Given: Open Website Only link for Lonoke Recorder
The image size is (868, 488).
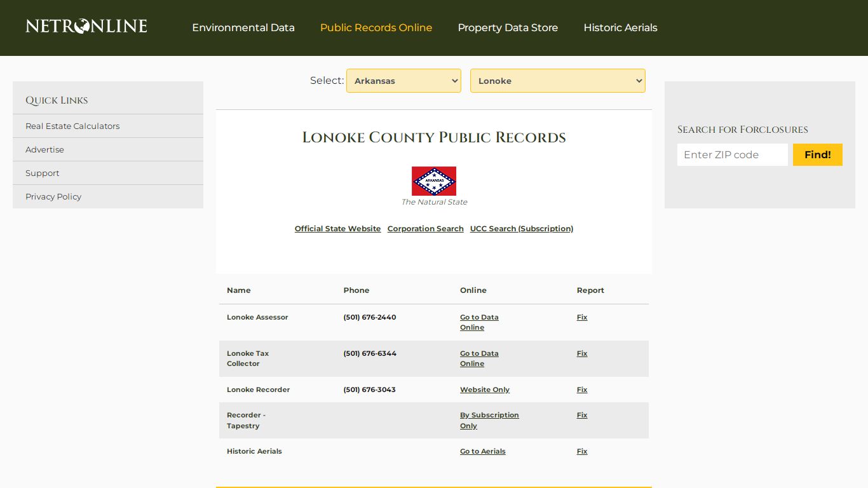Looking at the screenshot, I should (485, 390).
